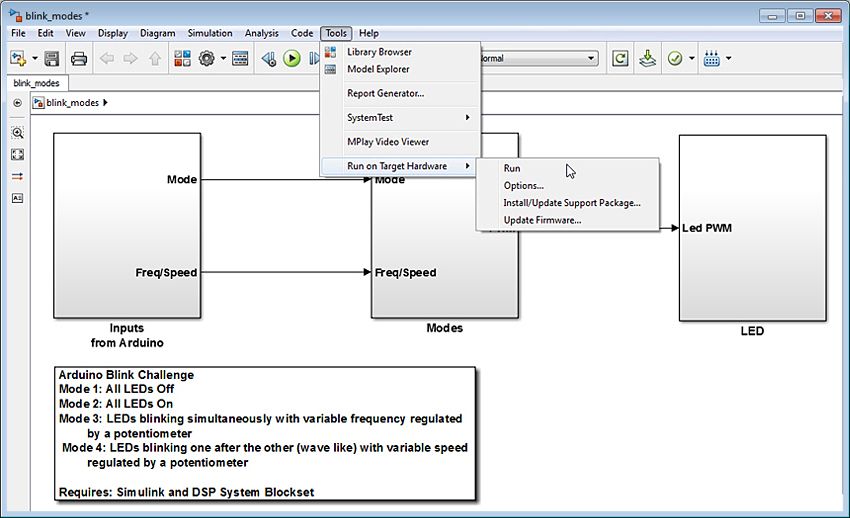Click the Print icon in toolbar
Screen dimensions: 850x518
coord(78,59)
